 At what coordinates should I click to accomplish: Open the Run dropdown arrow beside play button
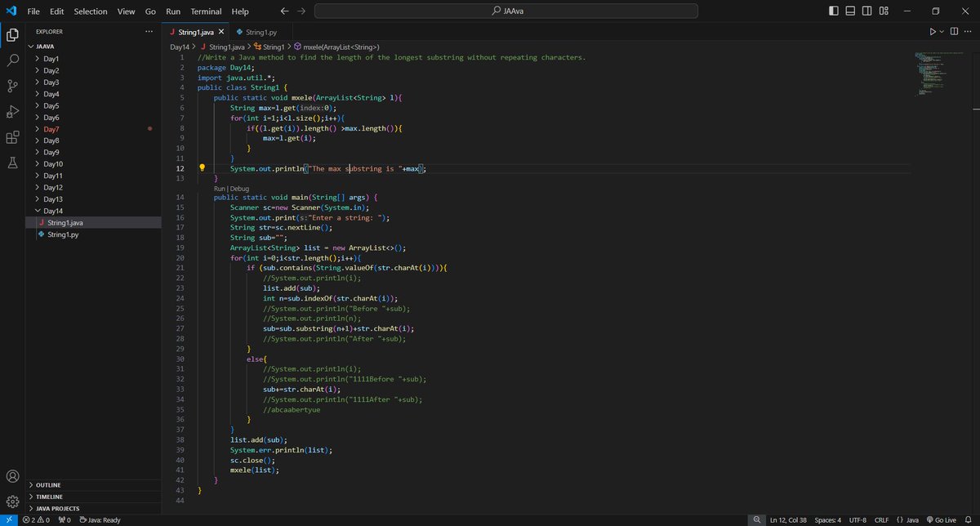(942, 32)
